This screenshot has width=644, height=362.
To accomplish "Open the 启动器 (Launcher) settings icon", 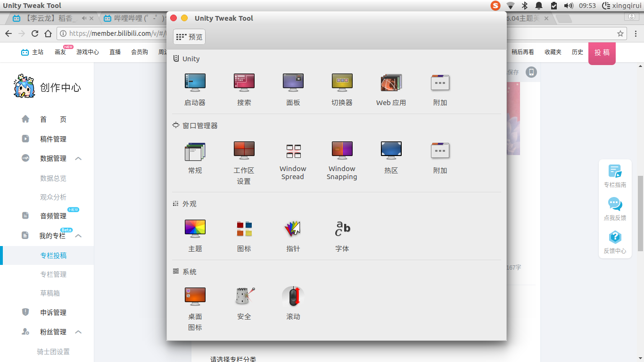I will point(195,82).
